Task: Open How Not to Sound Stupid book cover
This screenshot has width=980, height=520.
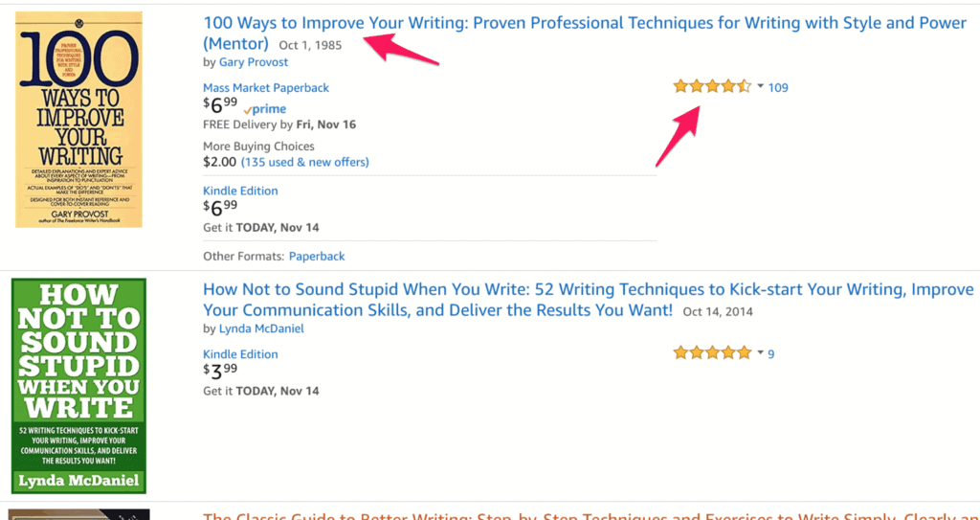Action: point(78,386)
